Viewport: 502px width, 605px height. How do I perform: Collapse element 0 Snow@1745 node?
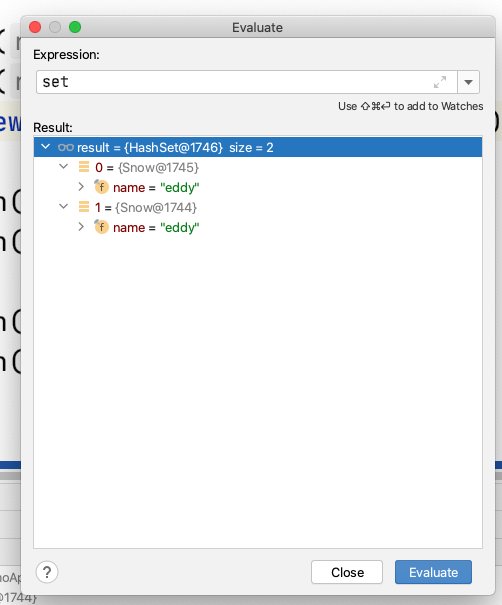(64, 167)
